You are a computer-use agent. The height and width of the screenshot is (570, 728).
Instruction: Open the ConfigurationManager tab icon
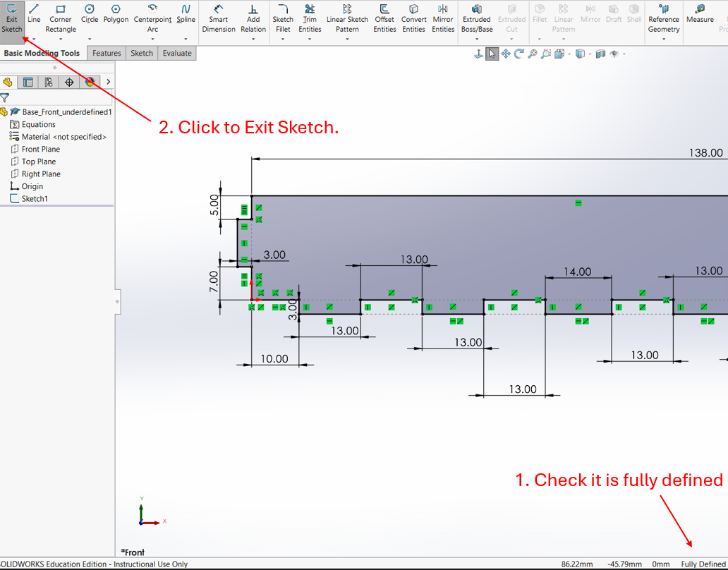click(49, 82)
